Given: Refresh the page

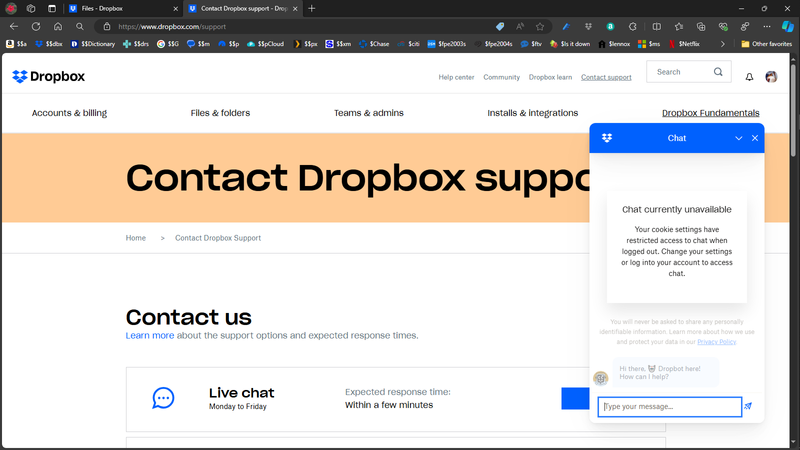Looking at the screenshot, I should pos(36,27).
